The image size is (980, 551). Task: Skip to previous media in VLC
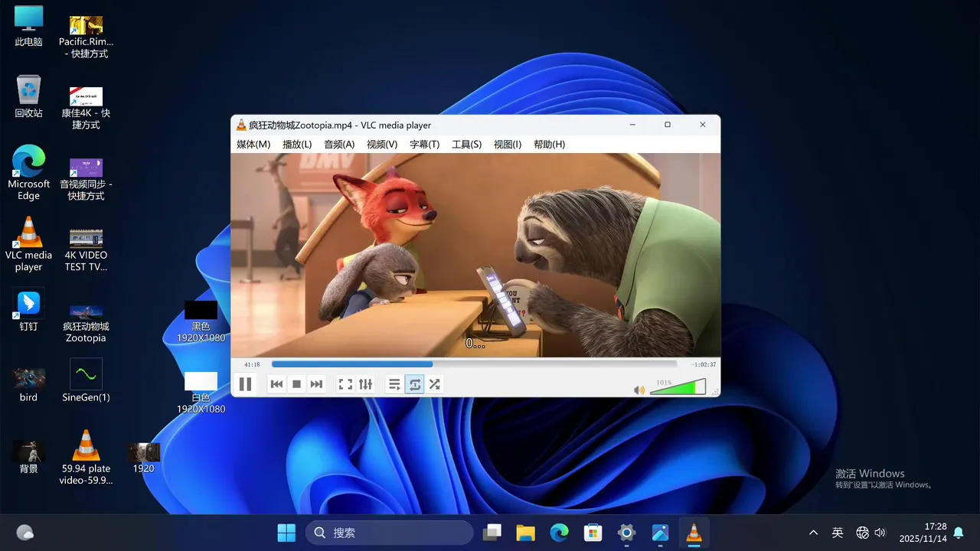pos(277,384)
